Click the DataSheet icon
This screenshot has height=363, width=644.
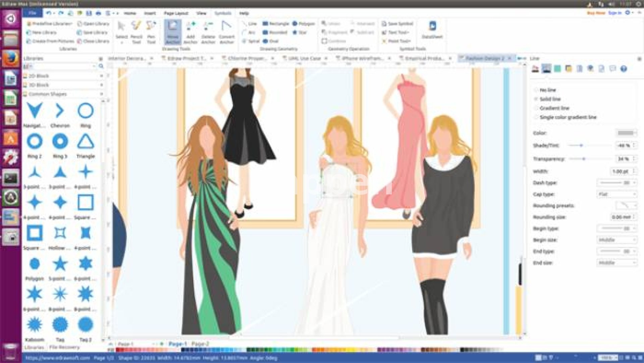pos(432,30)
